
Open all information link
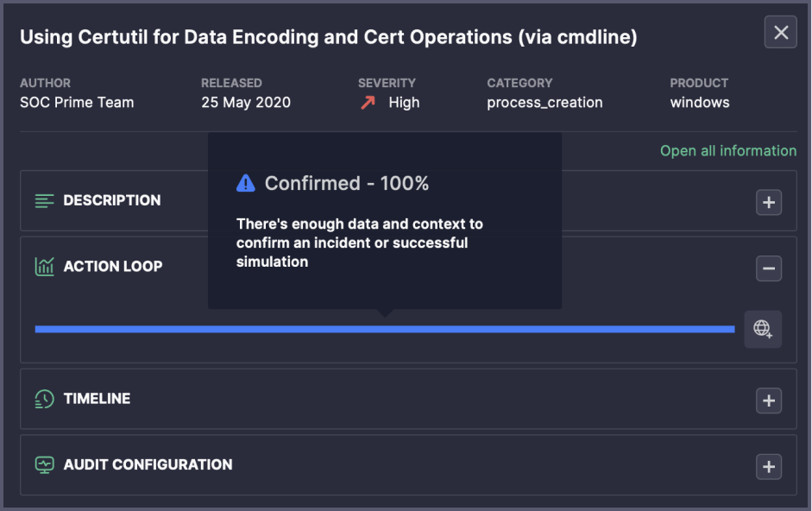coord(727,151)
